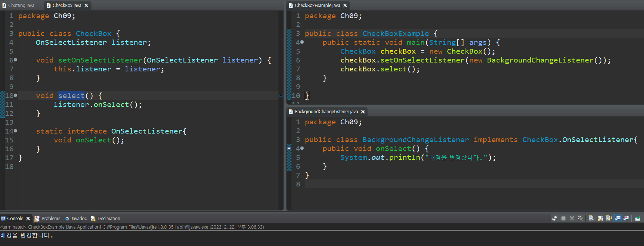Click the Problems view icon
The width and height of the screenshot is (644, 246).
(37, 219)
